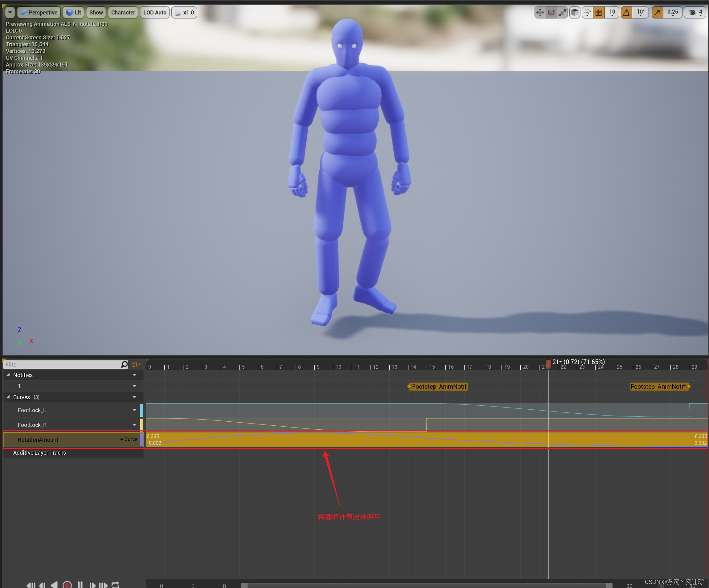The image size is (709, 588).
Task: Toggle scale snapping
Action: [x=657, y=13]
